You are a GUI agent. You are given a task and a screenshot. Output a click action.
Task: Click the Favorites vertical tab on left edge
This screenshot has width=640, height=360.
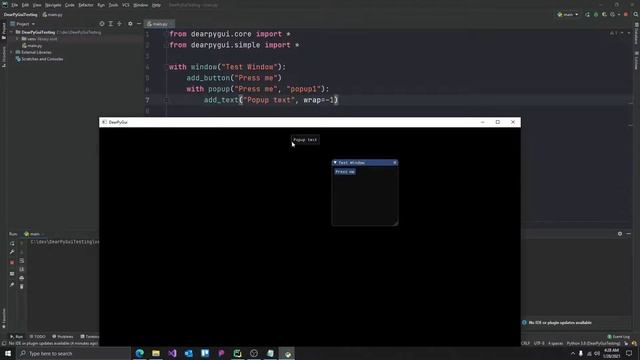[x=4, y=318]
